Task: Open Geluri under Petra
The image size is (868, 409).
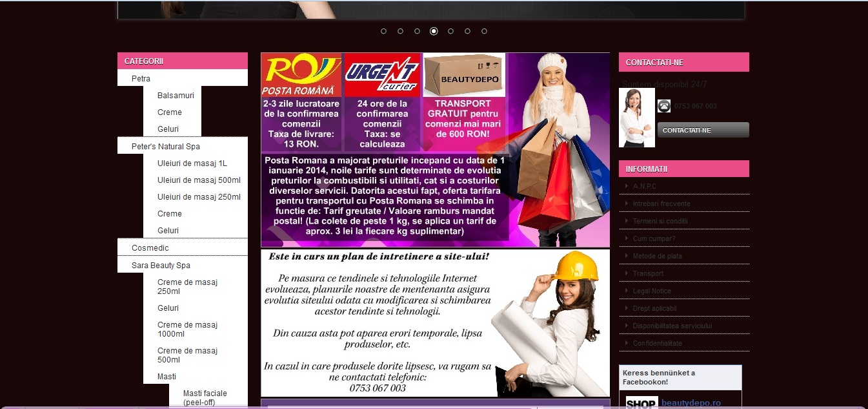Action: pyautogui.click(x=168, y=129)
